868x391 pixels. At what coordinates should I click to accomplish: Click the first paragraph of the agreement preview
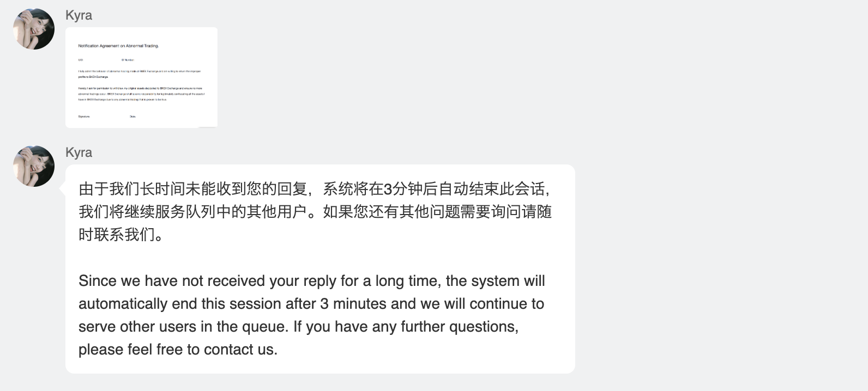[140, 74]
